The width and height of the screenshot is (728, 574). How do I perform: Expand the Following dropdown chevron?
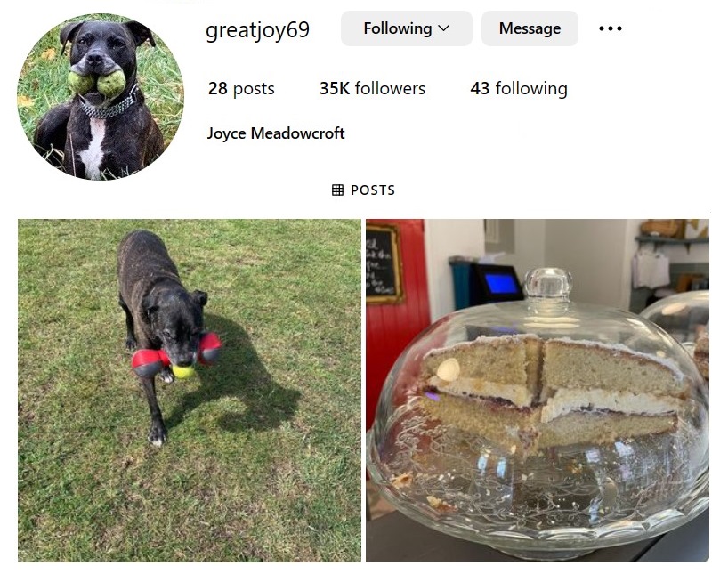point(444,28)
